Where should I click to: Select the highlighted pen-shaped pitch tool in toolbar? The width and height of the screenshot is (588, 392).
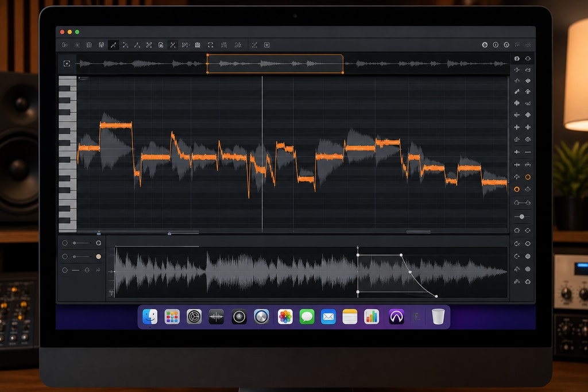(113, 45)
